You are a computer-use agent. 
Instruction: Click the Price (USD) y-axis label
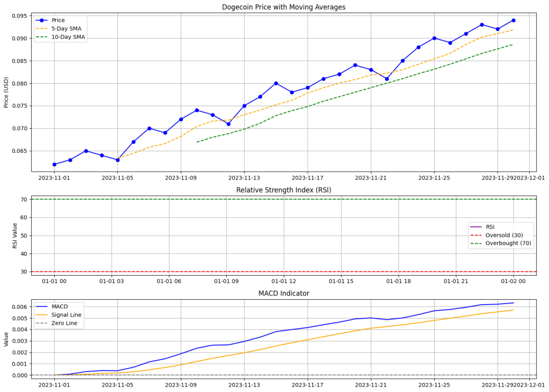point(6,92)
